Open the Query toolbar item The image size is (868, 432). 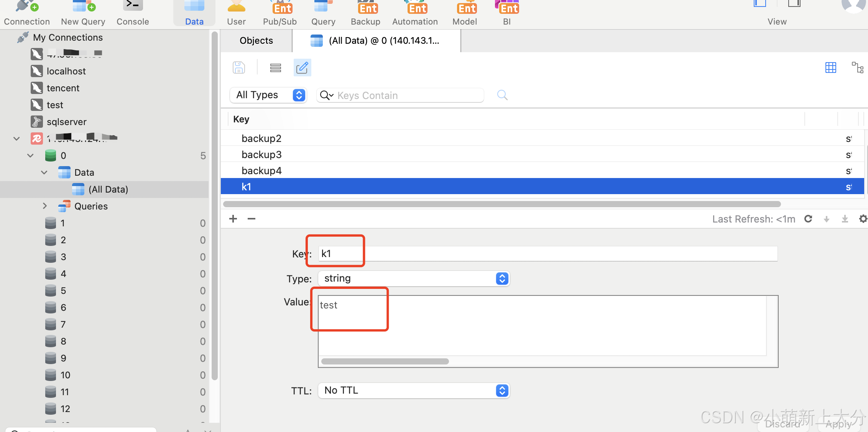(323, 13)
